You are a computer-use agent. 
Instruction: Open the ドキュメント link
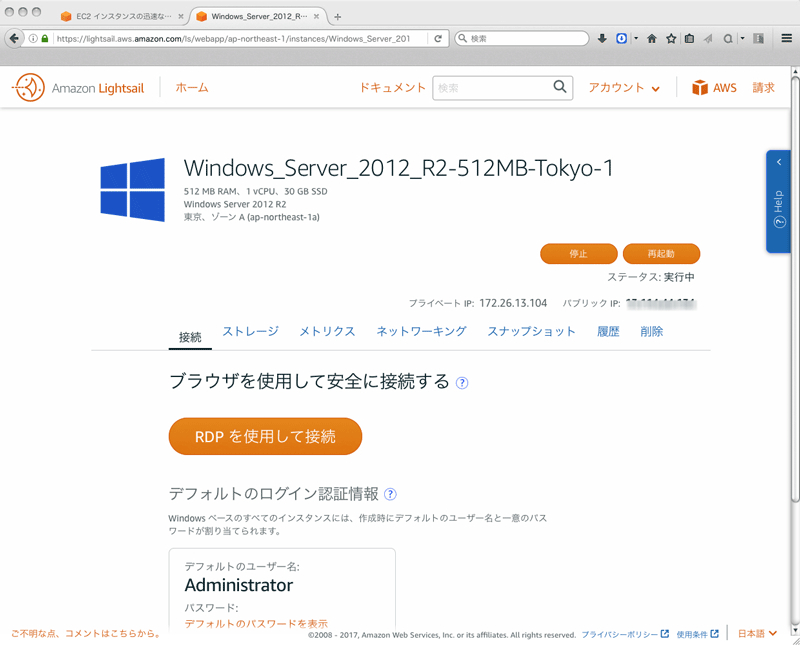(x=392, y=88)
